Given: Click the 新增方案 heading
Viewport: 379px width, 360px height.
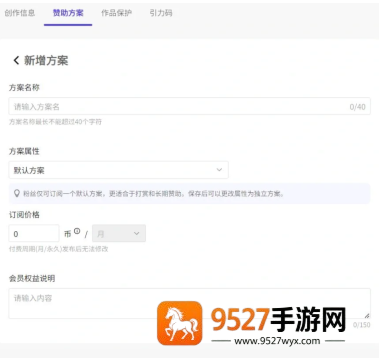Looking at the screenshot, I should [46, 61].
